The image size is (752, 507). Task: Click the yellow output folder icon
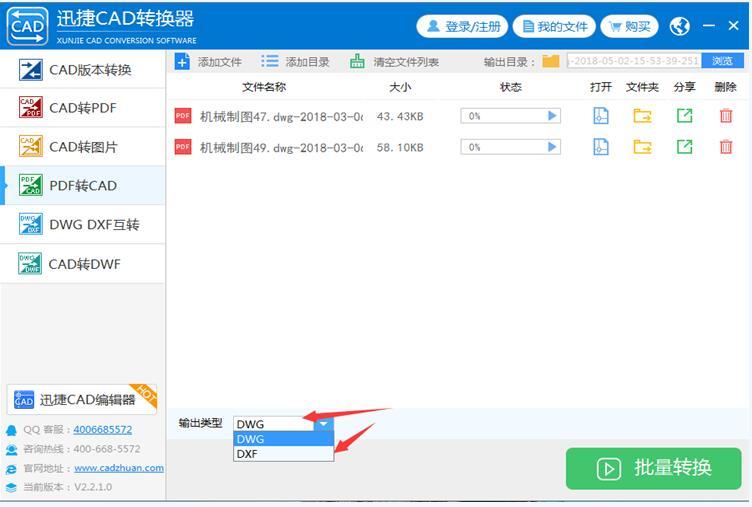pos(551,61)
